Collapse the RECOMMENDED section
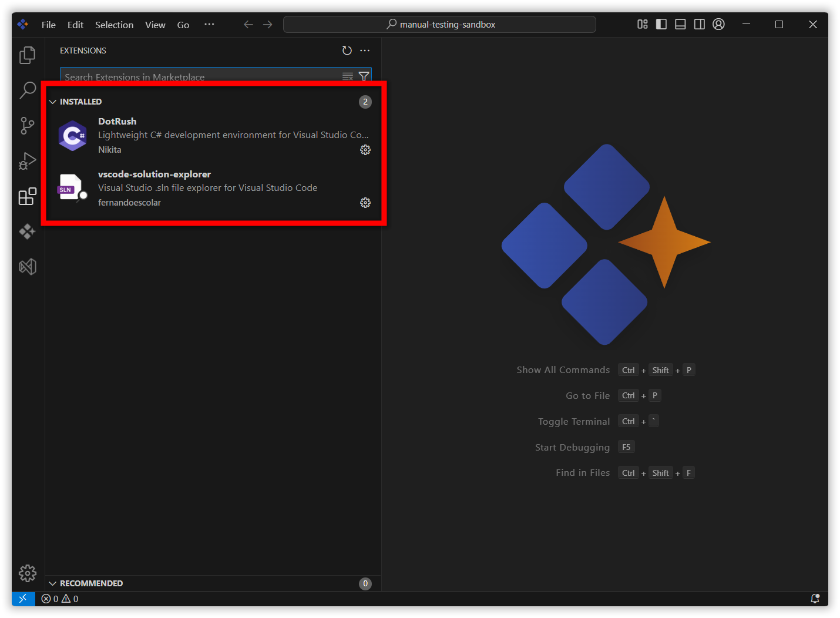The image size is (840, 618). (x=53, y=583)
